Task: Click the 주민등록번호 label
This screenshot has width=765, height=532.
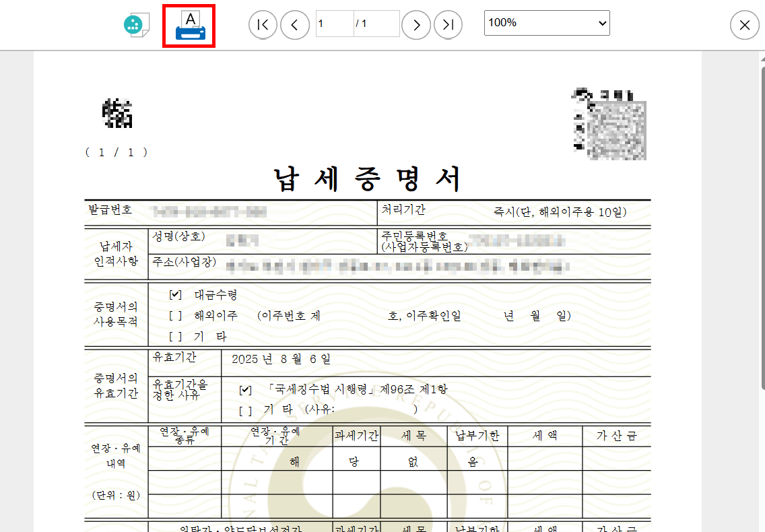Action: point(413,236)
